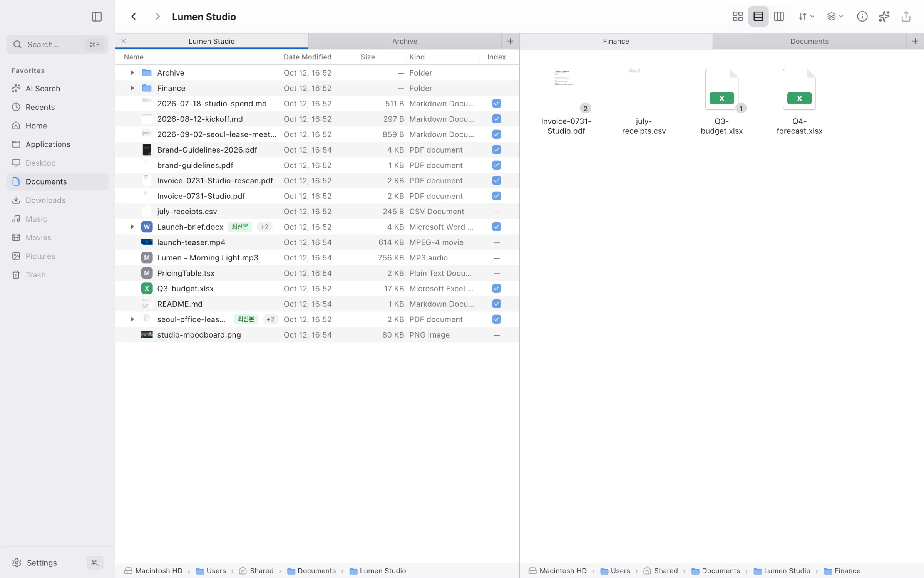Open the sort order dropdown

click(806, 17)
